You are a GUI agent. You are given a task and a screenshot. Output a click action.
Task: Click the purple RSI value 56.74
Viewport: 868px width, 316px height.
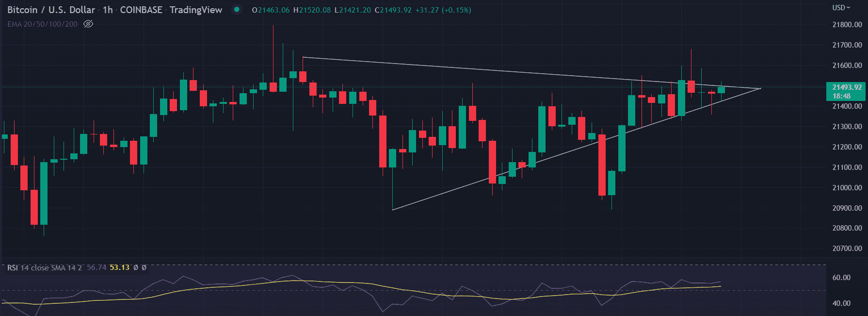pos(96,267)
